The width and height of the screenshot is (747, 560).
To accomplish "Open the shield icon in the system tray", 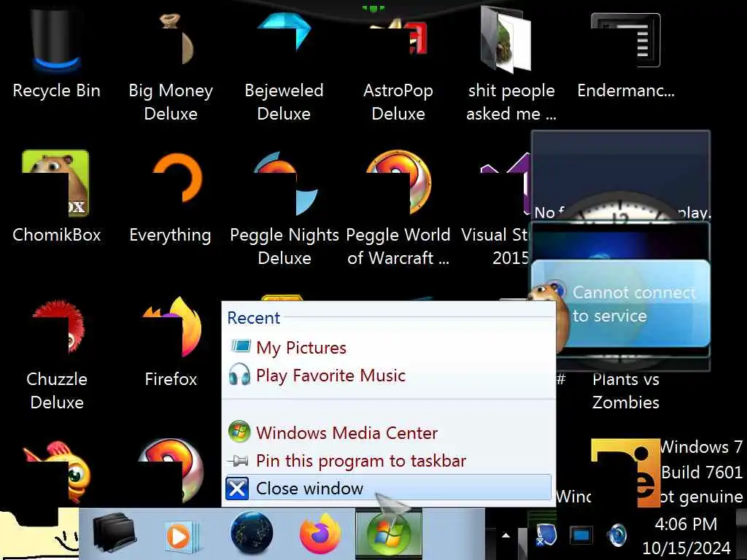I will (x=546, y=535).
